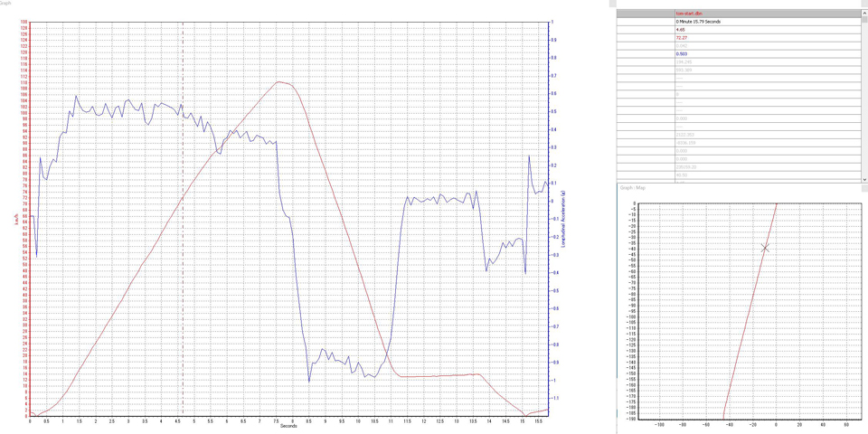This screenshot has width=868, height=434.
Task: Select the greyed 194.245 value cell
Action: click(x=685, y=61)
